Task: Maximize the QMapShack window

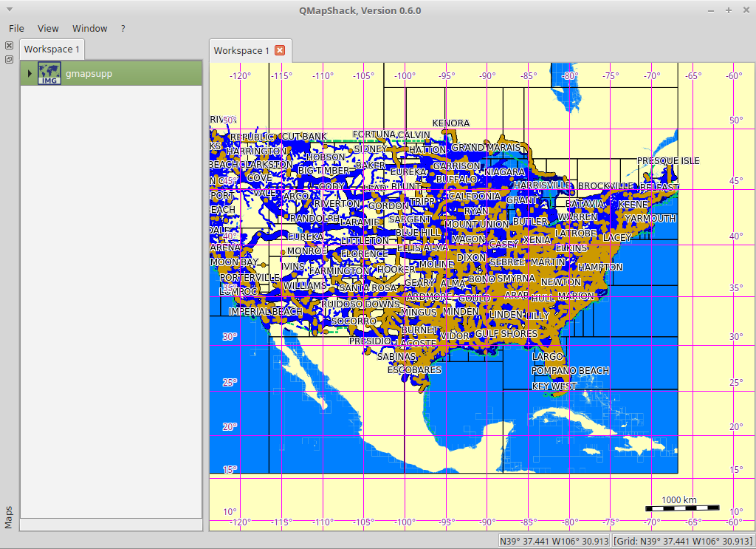Action: click(x=729, y=10)
